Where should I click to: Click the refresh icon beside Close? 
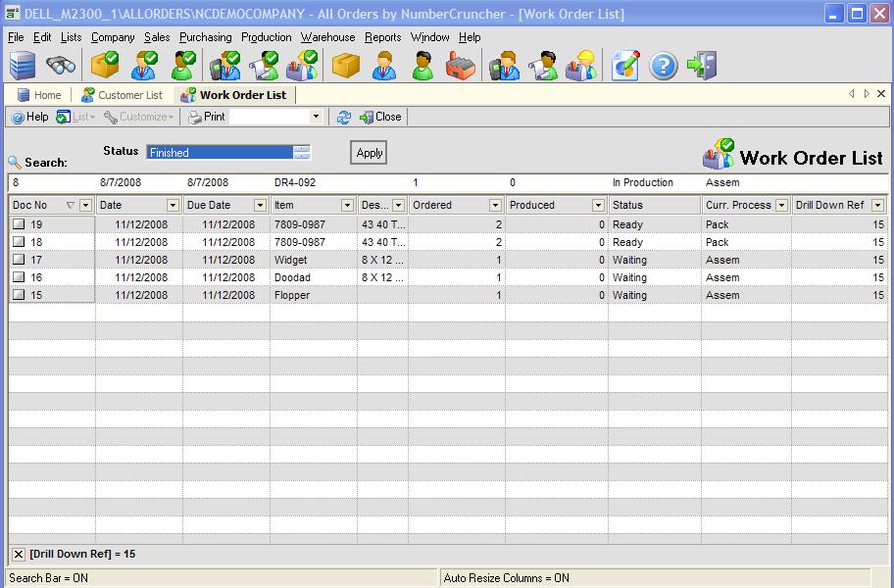point(344,117)
